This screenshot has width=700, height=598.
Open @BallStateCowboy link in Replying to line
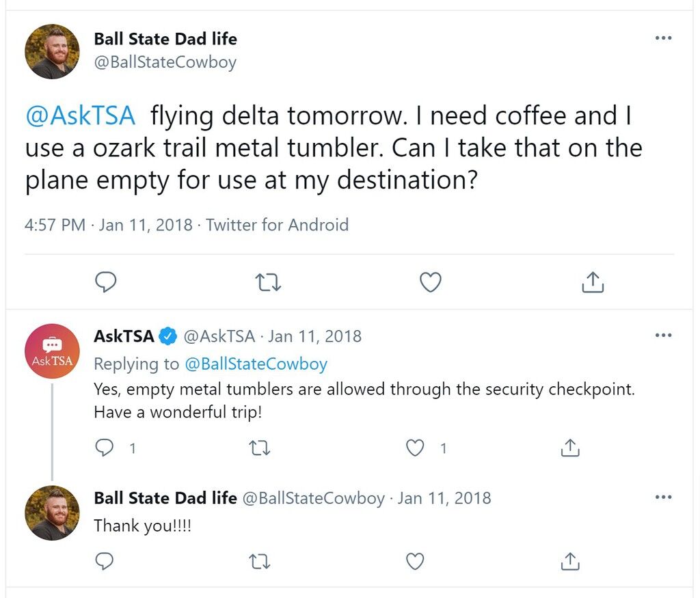pyautogui.click(x=256, y=364)
